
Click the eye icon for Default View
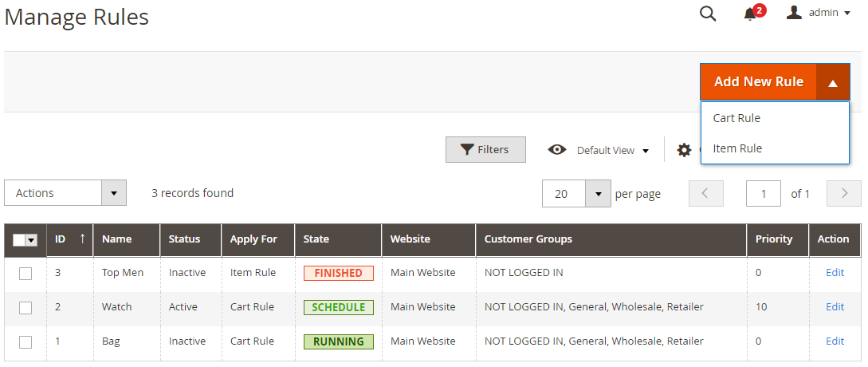point(557,150)
